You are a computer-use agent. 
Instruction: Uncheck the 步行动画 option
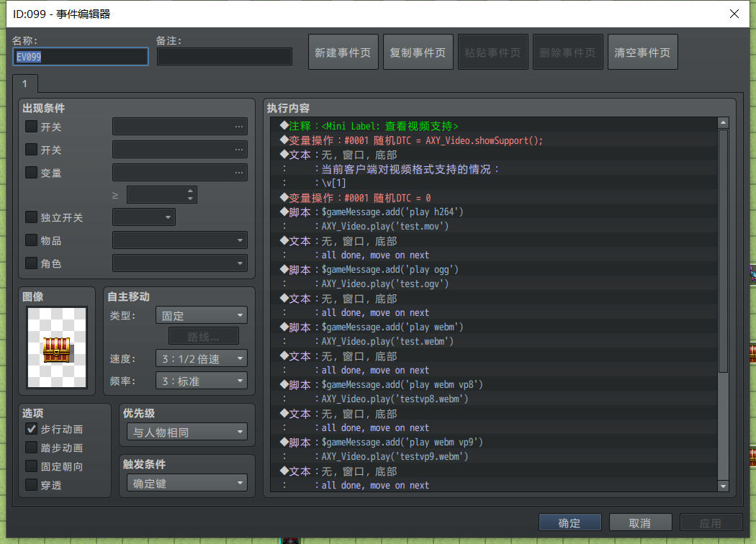pyautogui.click(x=32, y=429)
